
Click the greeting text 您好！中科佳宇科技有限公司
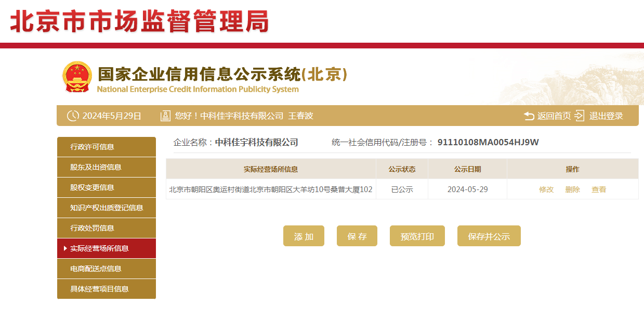tap(229, 116)
